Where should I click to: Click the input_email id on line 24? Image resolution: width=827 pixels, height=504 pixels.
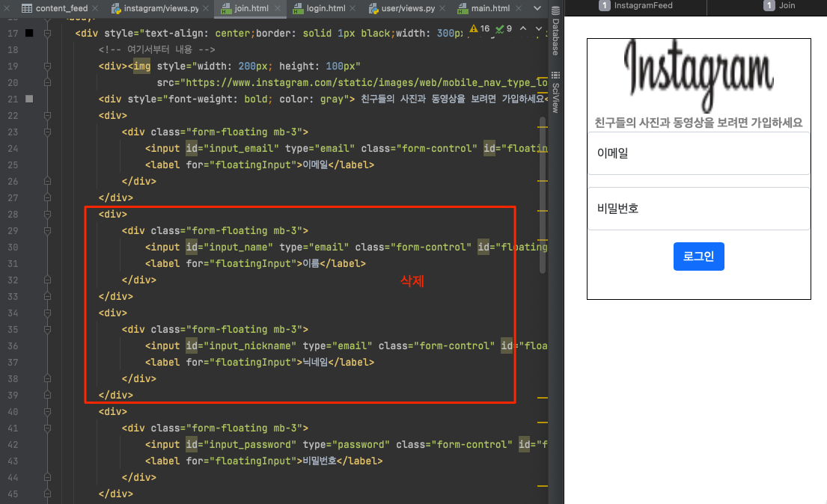[241, 148]
